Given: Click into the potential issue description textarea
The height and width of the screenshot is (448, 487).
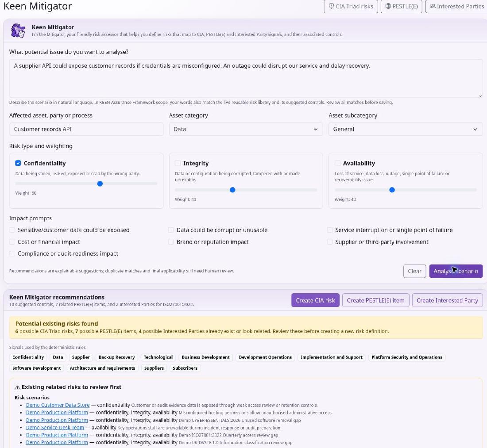Looking at the screenshot, I should pyautogui.click(x=246, y=78).
